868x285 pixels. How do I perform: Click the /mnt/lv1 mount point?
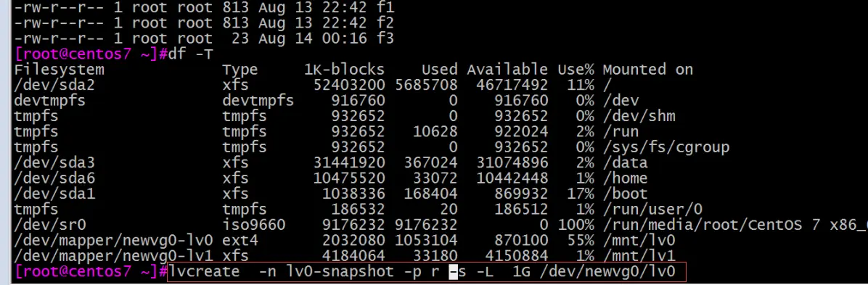[x=639, y=256]
